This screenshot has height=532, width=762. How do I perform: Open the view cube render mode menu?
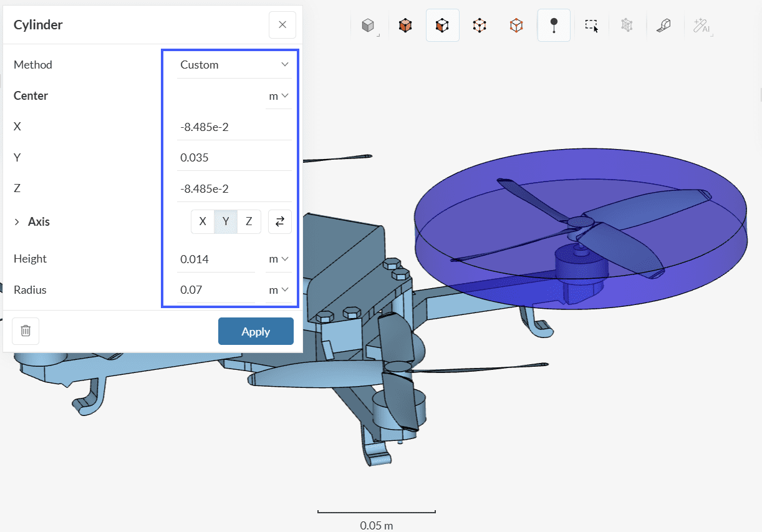369,26
